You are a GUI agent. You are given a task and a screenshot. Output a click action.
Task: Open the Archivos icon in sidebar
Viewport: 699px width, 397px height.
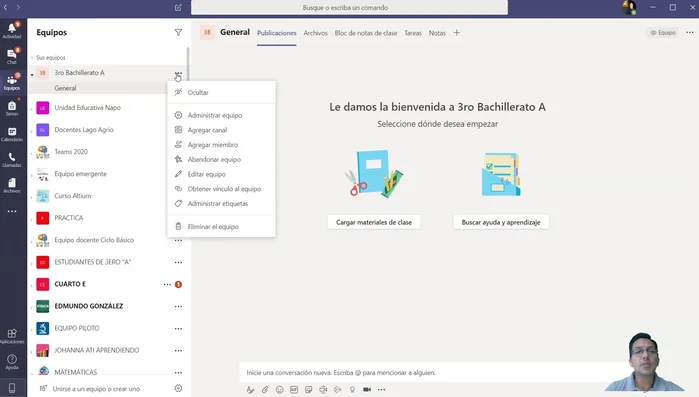tap(12, 185)
